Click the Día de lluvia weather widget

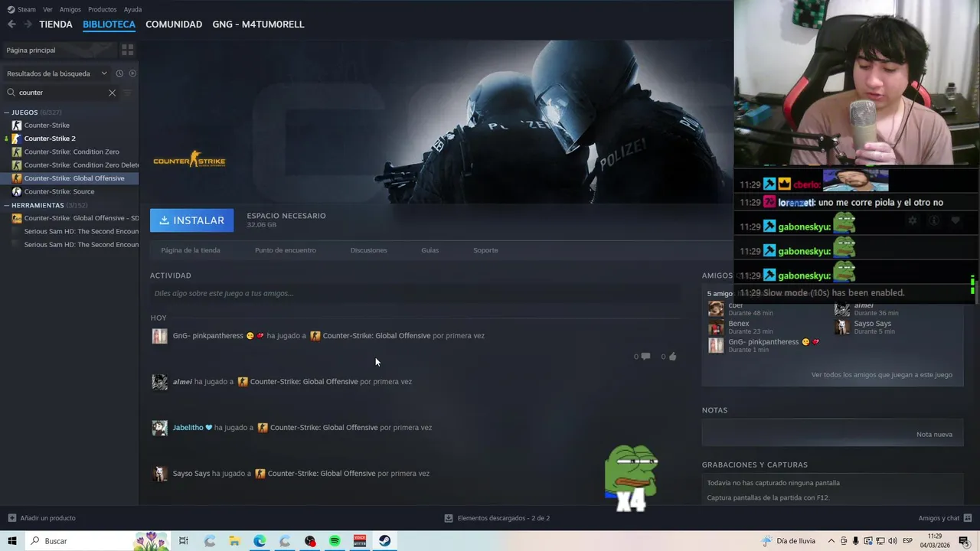788,541
